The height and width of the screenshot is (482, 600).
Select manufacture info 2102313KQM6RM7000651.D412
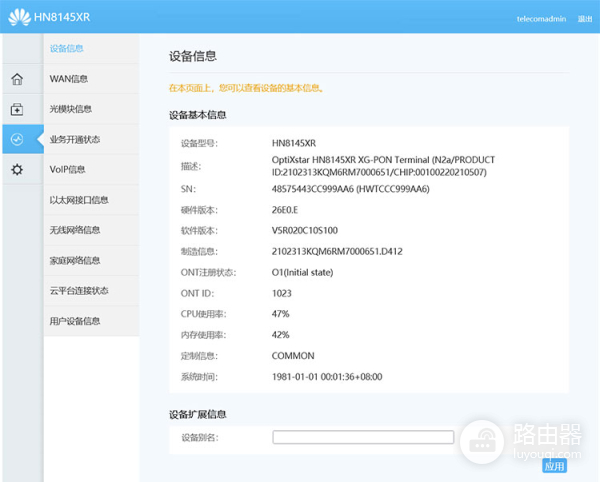[337, 251]
